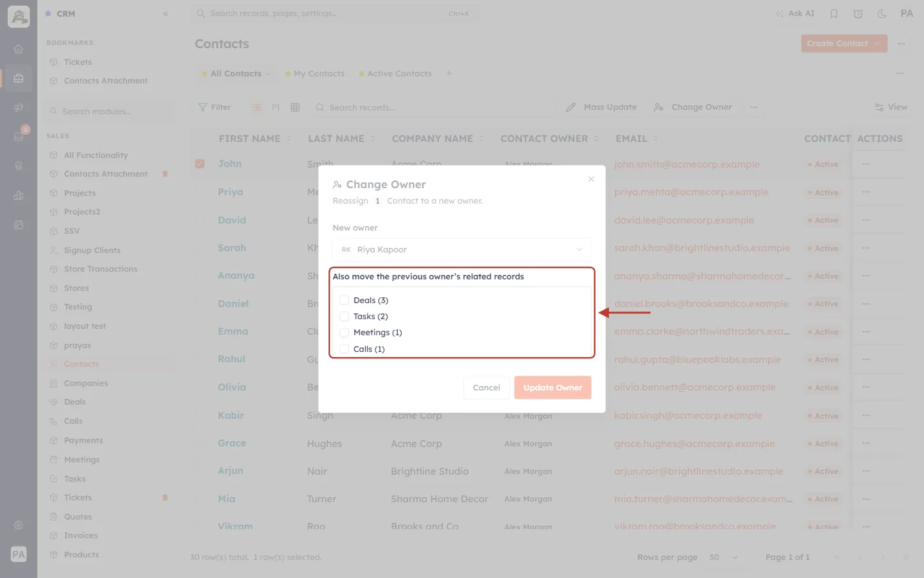Expand the All Contacts view chevron
The height and width of the screenshot is (578, 924).
[268, 74]
